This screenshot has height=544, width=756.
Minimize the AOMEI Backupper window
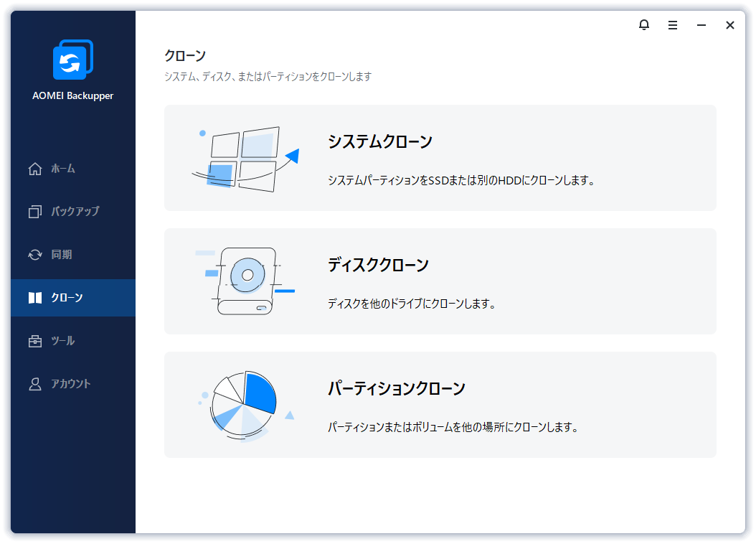701,25
